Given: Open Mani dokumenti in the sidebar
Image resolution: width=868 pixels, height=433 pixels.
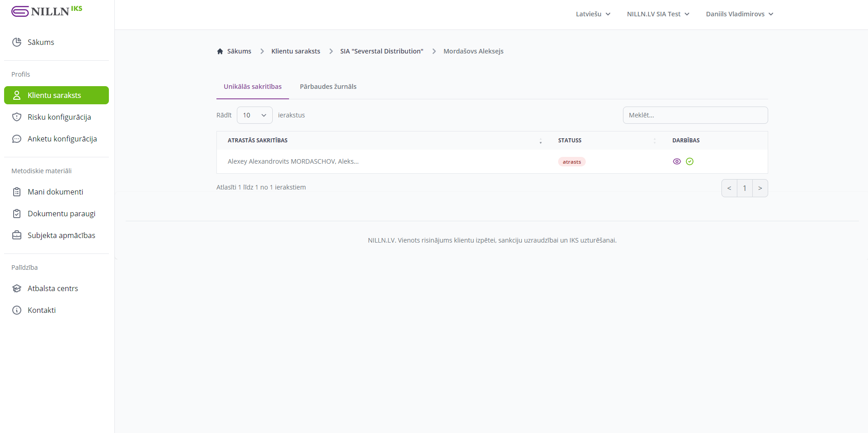Looking at the screenshot, I should click(x=56, y=192).
